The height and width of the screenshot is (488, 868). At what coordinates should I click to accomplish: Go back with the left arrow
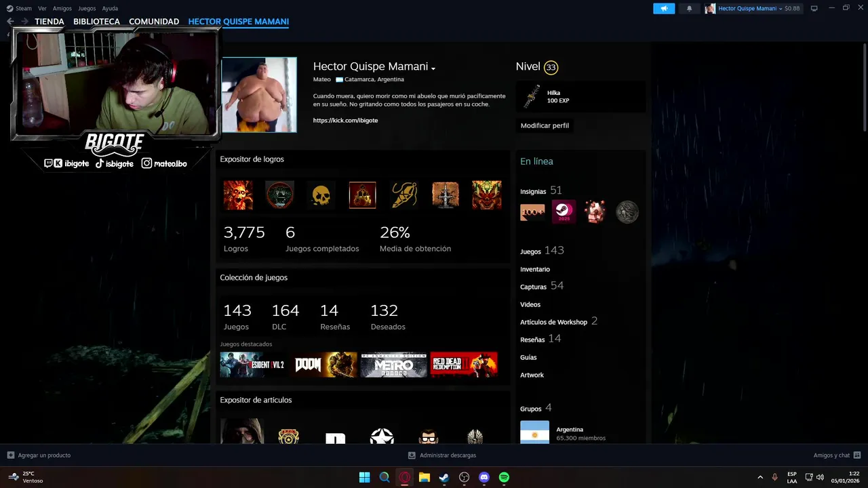[10, 22]
